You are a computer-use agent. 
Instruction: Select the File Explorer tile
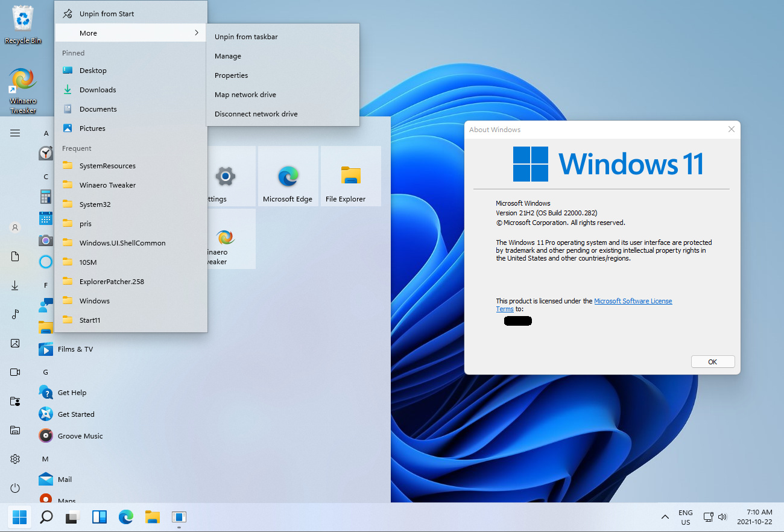350,176
